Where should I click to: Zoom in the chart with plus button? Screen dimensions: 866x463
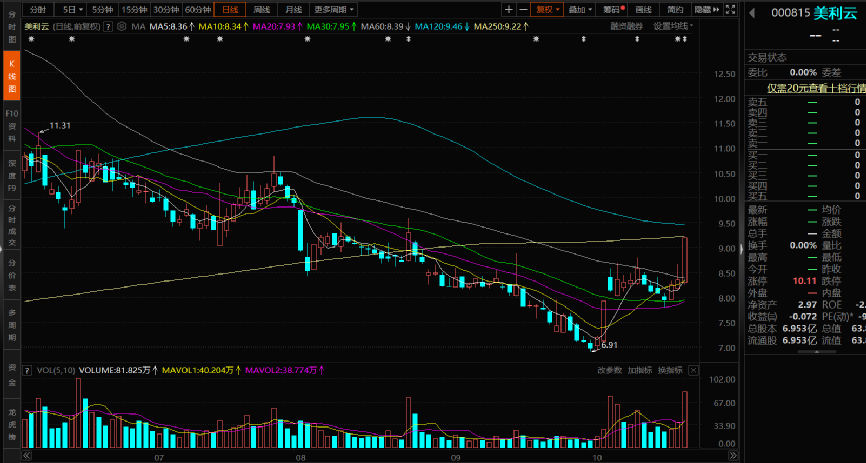click(508, 9)
